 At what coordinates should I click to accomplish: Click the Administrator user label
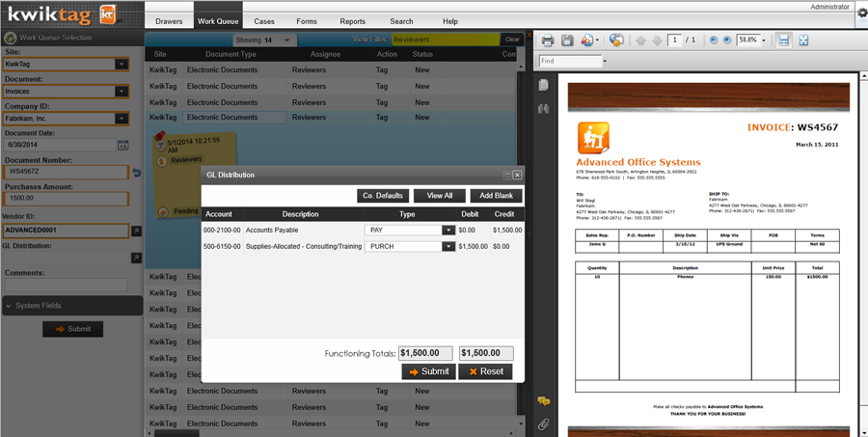pos(829,7)
